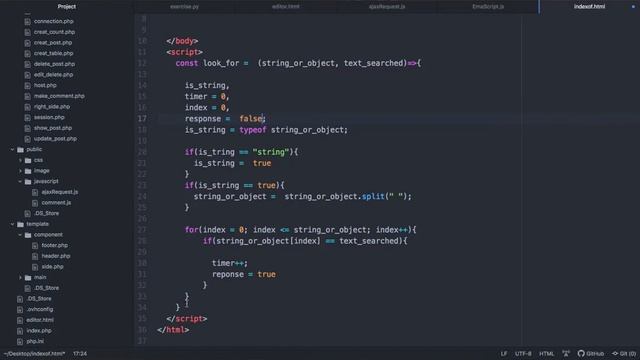Viewport: 640px width, 360px height.
Task: Click the modified dot on indexof.html tab
Action: [633, 7]
